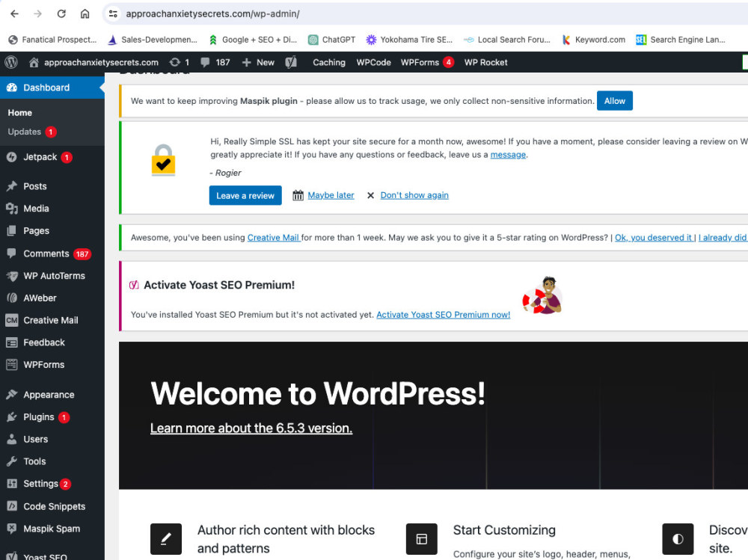748x560 pixels.
Task: Reload the page with refresh icon
Action: [x=61, y=14]
